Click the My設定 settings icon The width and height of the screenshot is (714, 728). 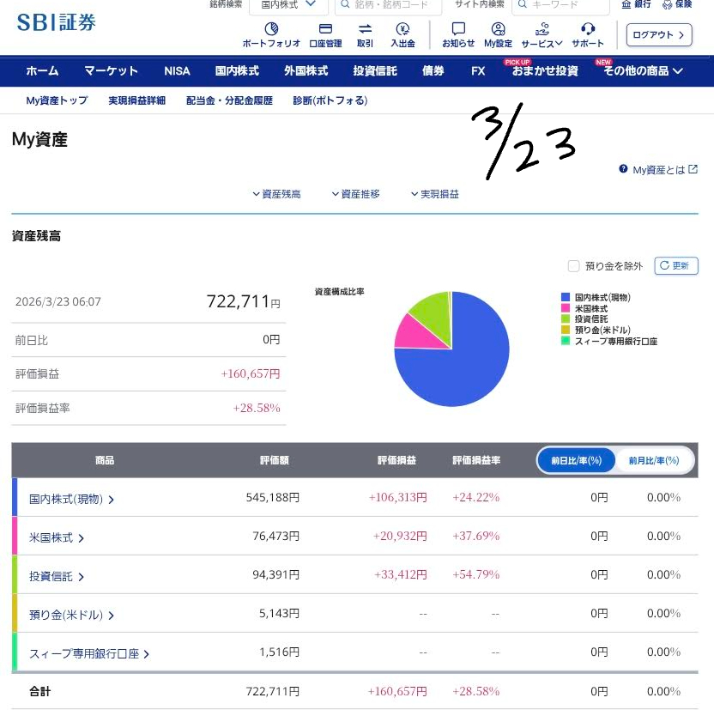pos(498,34)
